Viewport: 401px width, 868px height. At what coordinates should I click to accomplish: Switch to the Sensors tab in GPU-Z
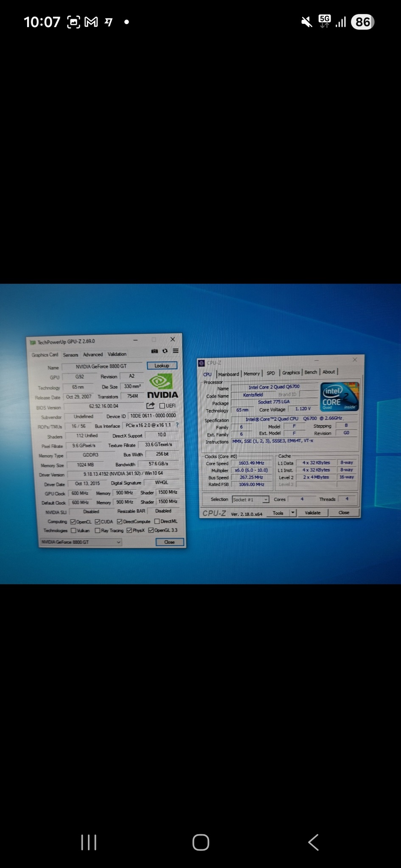coord(70,355)
